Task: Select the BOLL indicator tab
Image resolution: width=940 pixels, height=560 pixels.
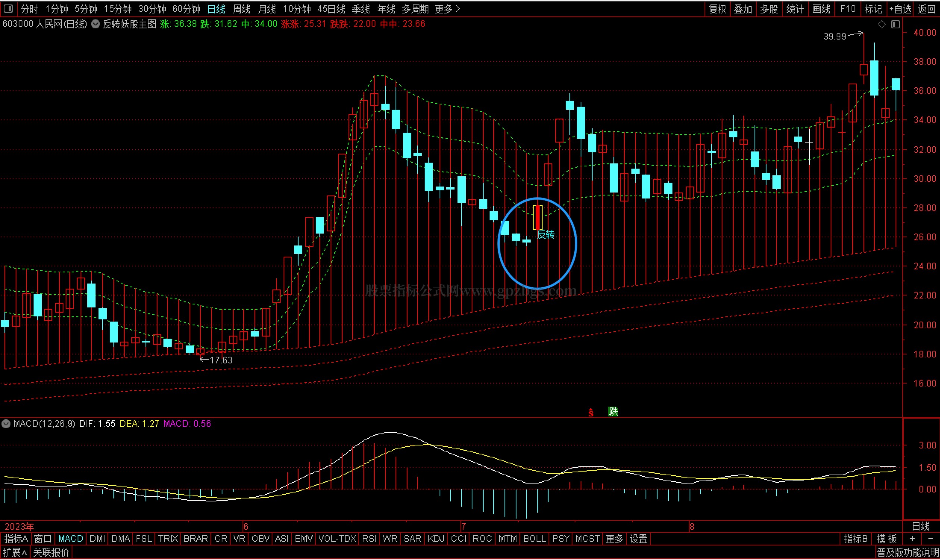Action: pyautogui.click(x=535, y=539)
